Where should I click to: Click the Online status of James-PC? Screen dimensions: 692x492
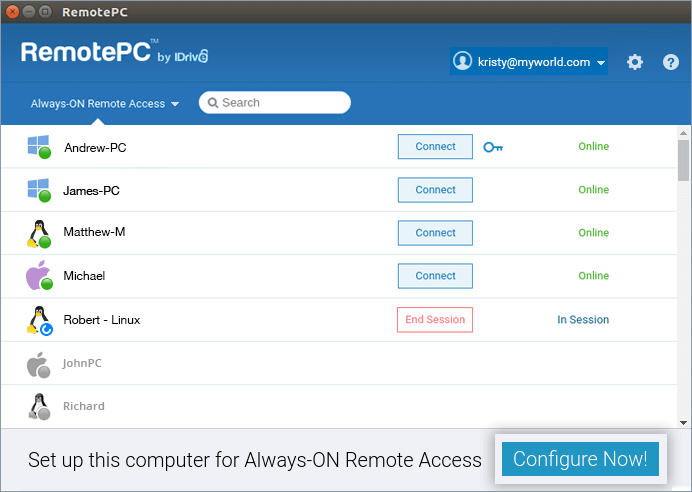[x=594, y=190]
